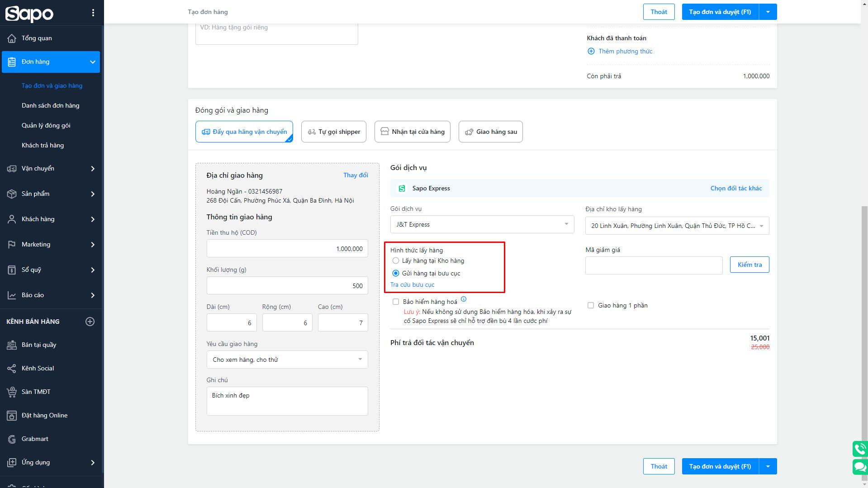This screenshot has height=488, width=868.
Task: Collapse the Đơn hàng menu chevron
Action: click(x=93, y=62)
